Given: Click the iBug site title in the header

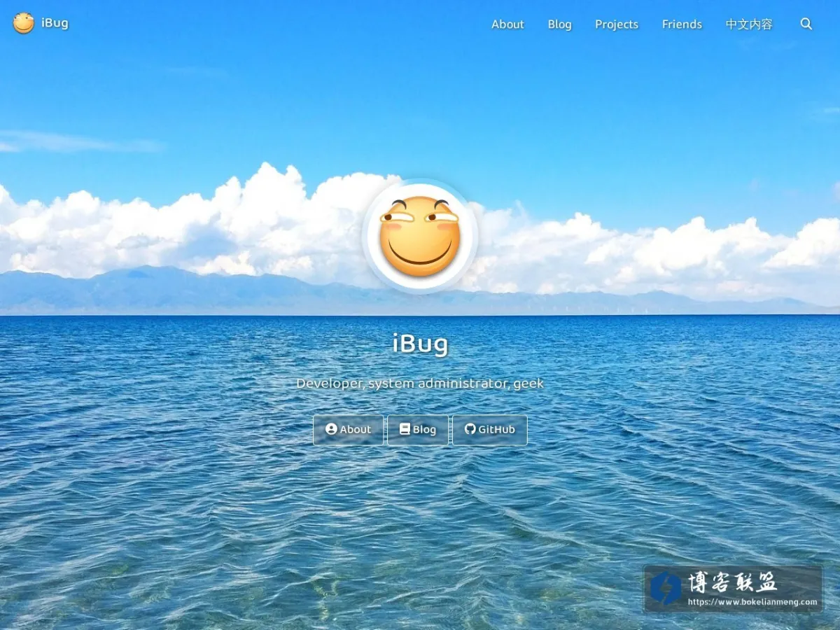Looking at the screenshot, I should click(x=55, y=23).
